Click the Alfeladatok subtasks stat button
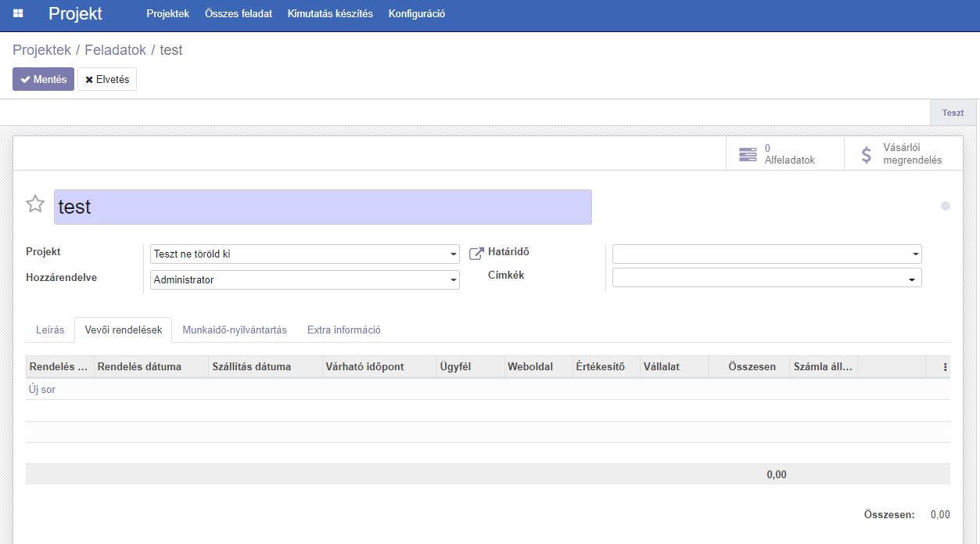980x544 pixels. [785, 154]
